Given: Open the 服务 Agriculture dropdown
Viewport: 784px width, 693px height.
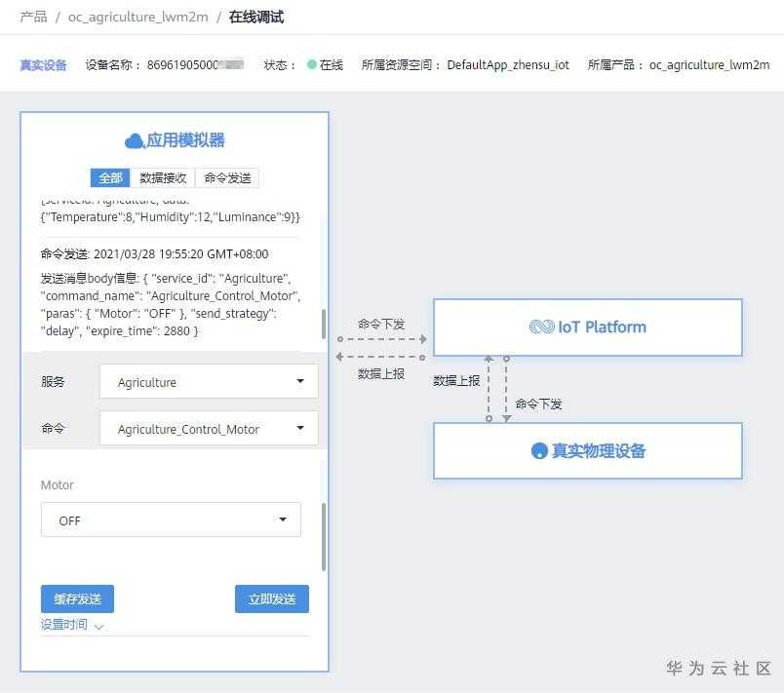Looking at the screenshot, I should click(209, 382).
